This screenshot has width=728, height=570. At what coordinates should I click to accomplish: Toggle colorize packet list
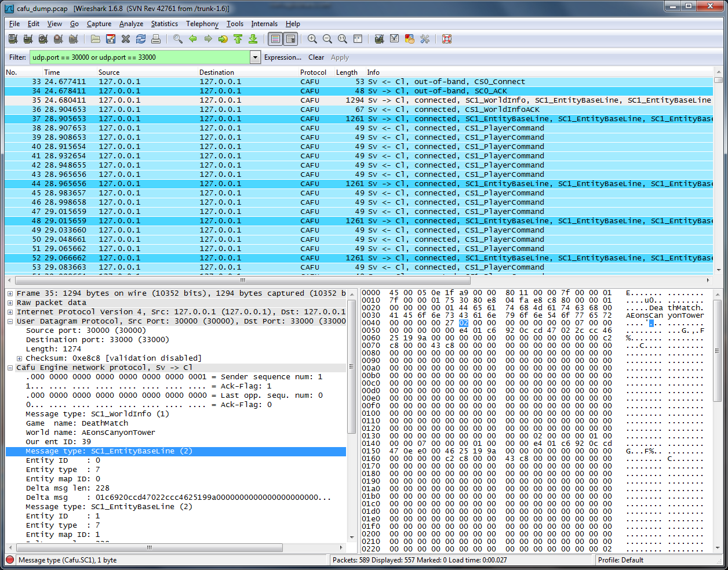275,39
